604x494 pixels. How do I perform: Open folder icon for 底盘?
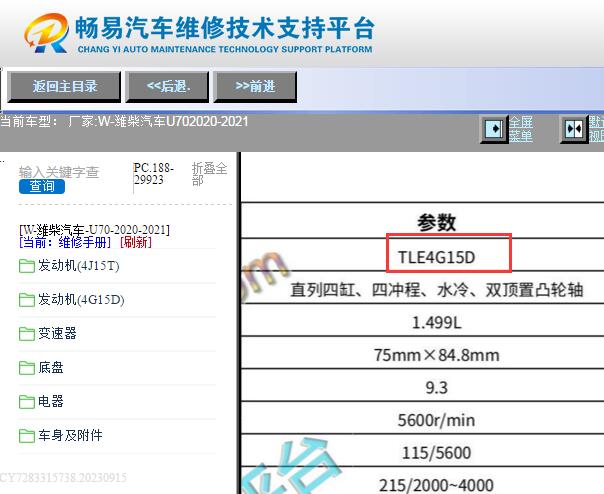pyautogui.click(x=27, y=368)
